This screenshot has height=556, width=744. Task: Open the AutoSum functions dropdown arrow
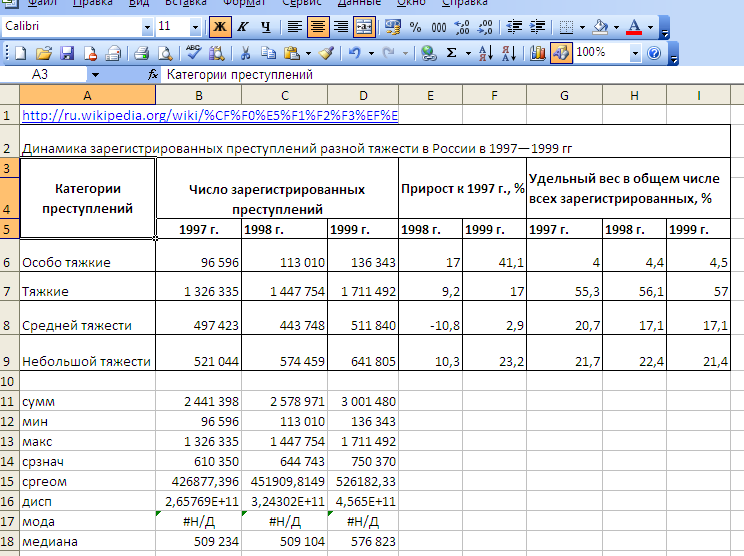[468, 53]
